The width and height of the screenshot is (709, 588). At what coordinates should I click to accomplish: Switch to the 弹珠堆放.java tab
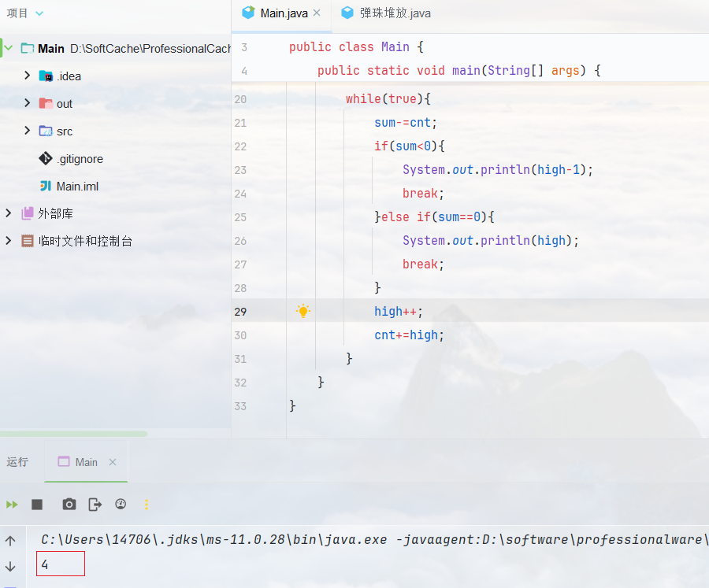[x=394, y=13]
